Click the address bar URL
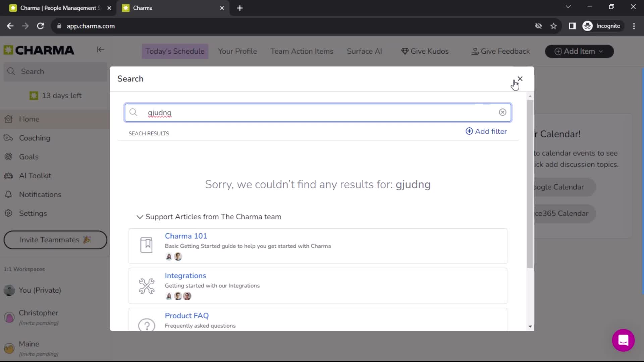The height and width of the screenshot is (362, 644). pyautogui.click(x=91, y=26)
